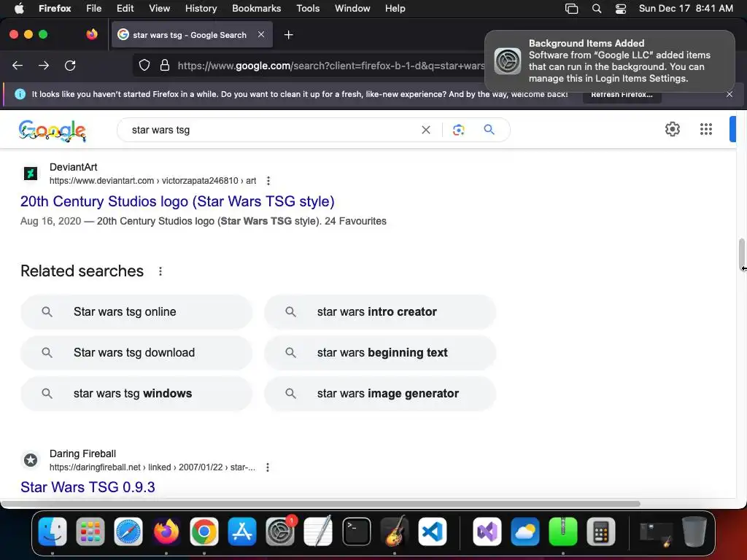
Task: Open Google quick settings gear
Action: pyautogui.click(x=672, y=129)
